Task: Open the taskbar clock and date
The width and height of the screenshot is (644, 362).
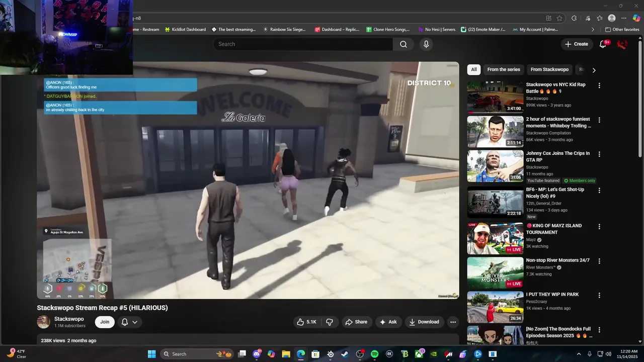Action: 627,354
